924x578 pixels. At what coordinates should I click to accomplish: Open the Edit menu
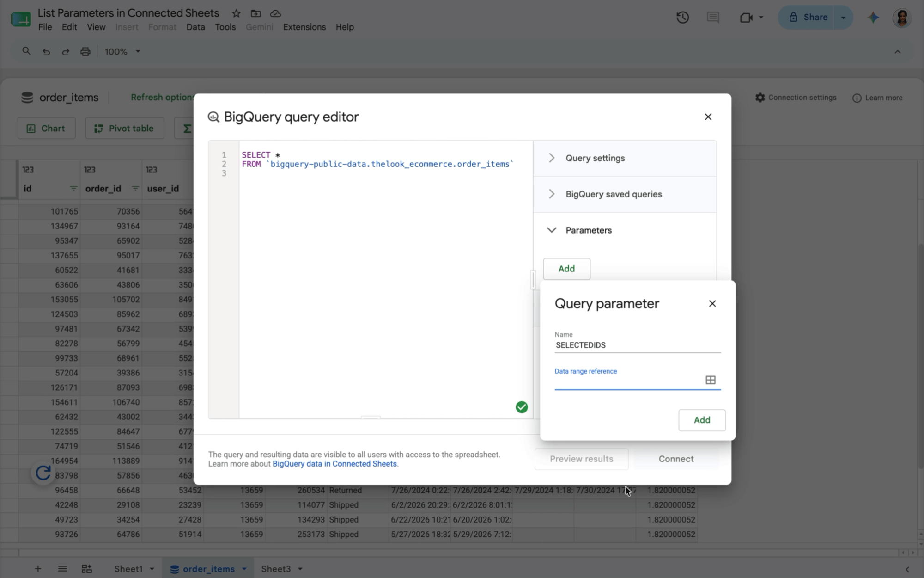click(x=69, y=27)
